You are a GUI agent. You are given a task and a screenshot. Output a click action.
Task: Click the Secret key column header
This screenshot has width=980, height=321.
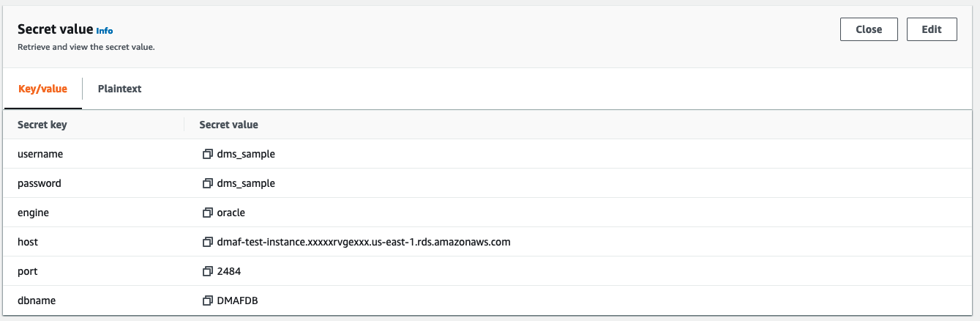[42, 125]
